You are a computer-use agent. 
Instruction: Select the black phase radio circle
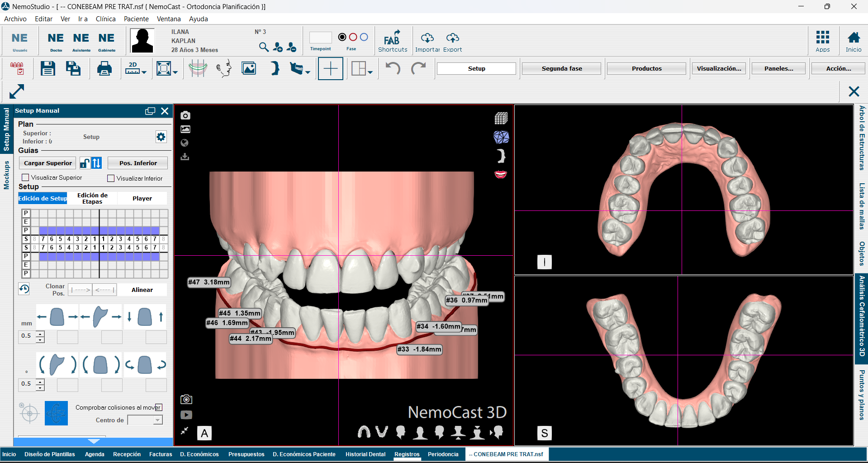pyautogui.click(x=342, y=37)
